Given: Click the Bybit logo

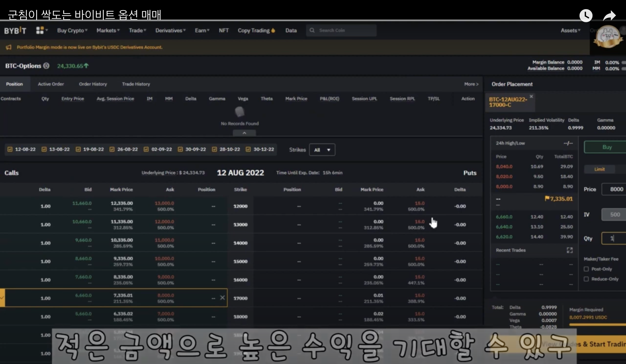Looking at the screenshot, I should [x=15, y=31].
